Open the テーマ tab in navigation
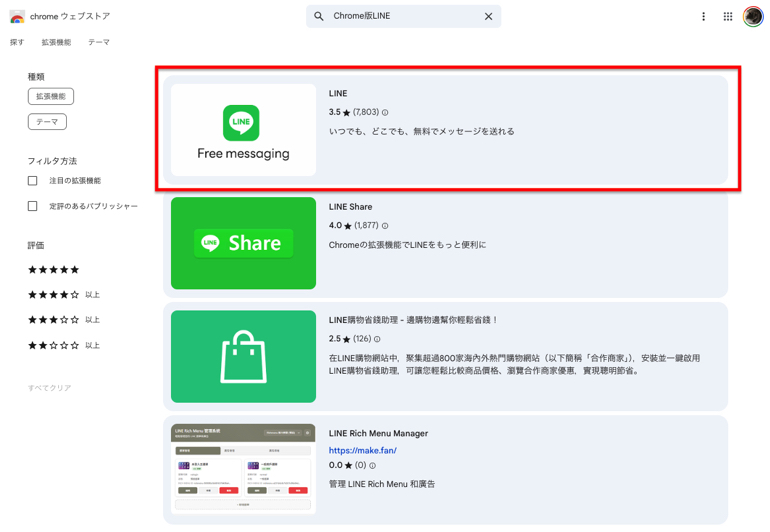 99,43
